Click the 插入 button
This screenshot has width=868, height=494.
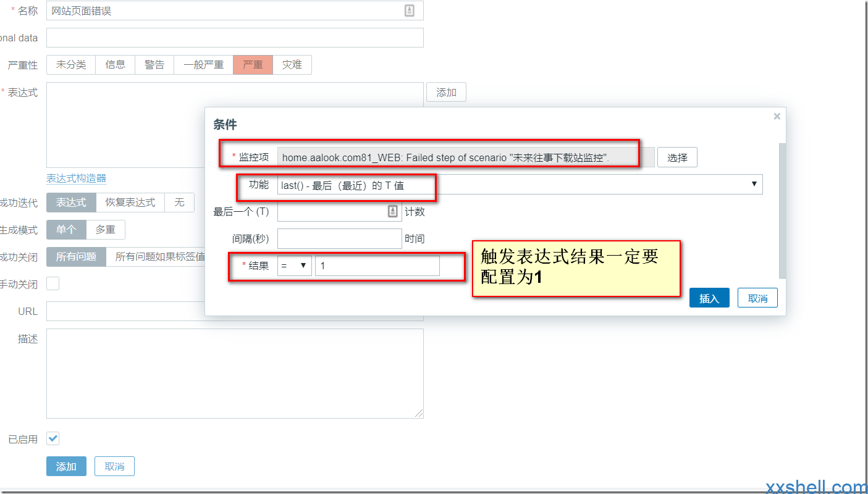(x=709, y=298)
